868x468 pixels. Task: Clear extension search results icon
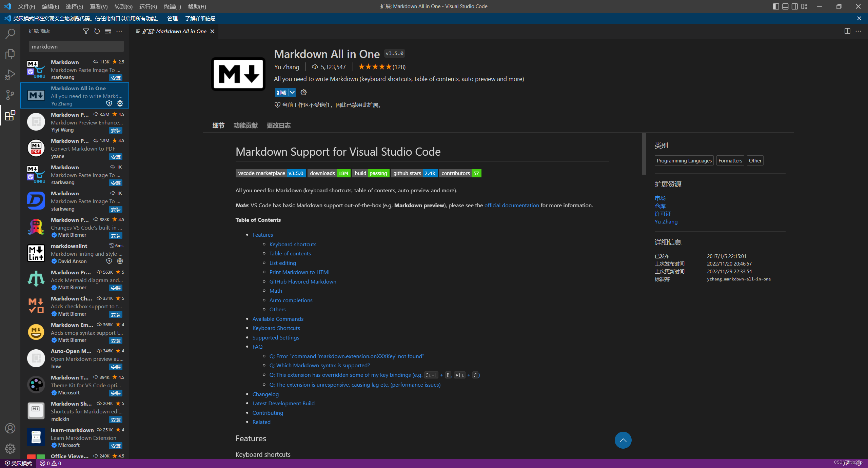[x=108, y=31]
